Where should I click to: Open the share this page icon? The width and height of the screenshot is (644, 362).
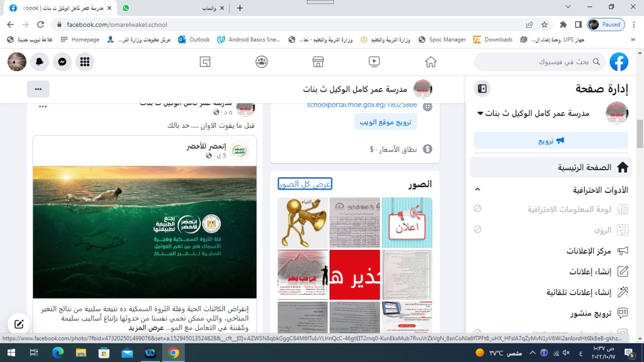[529, 24]
